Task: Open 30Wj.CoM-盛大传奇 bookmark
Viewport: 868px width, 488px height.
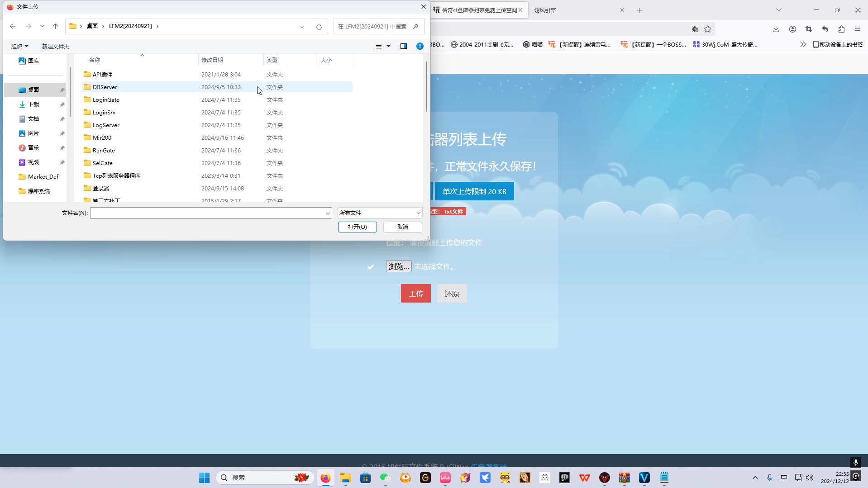Action: (725, 44)
